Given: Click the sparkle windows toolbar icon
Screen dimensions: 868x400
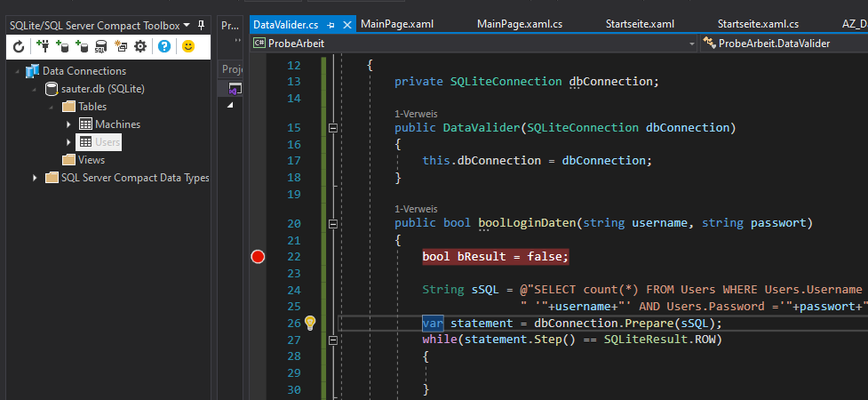Looking at the screenshot, I should [x=120, y=46].
